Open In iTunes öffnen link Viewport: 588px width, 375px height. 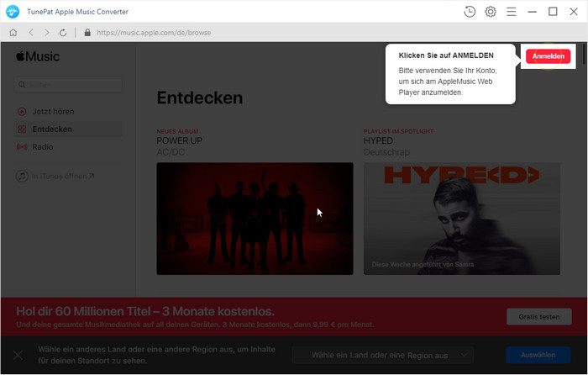pos(63,176)
